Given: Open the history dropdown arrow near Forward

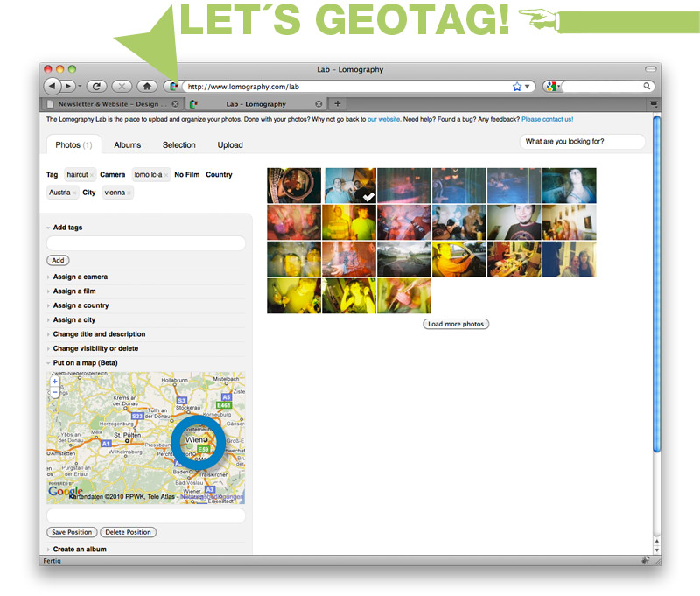Looking at the screenshot, I should point(80,86).
